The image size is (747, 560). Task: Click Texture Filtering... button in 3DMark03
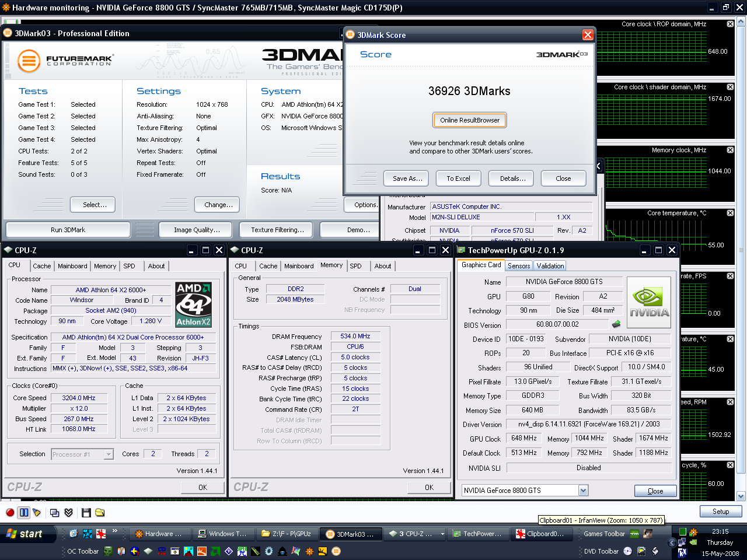click(277, 230)
